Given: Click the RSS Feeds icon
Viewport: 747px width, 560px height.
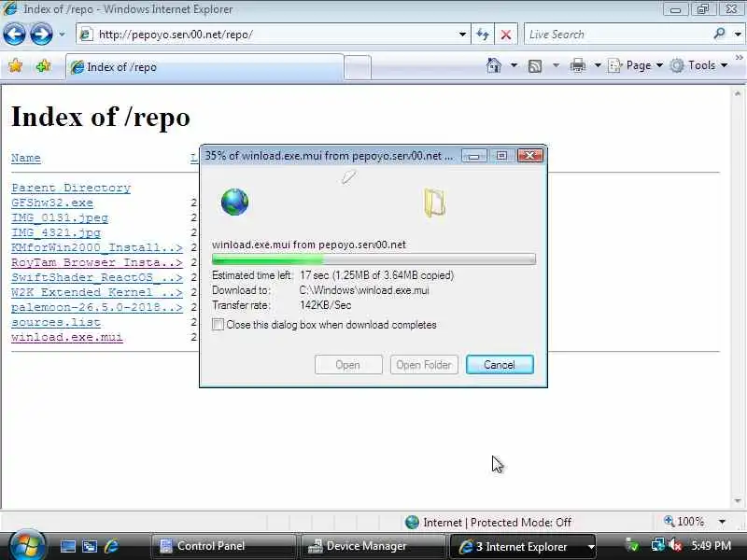Looking at the screenshot, I should [x=535, y=65].
